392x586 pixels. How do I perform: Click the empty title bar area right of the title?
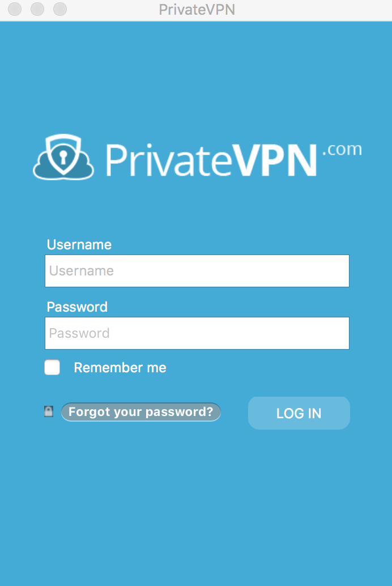click(314, 10)
